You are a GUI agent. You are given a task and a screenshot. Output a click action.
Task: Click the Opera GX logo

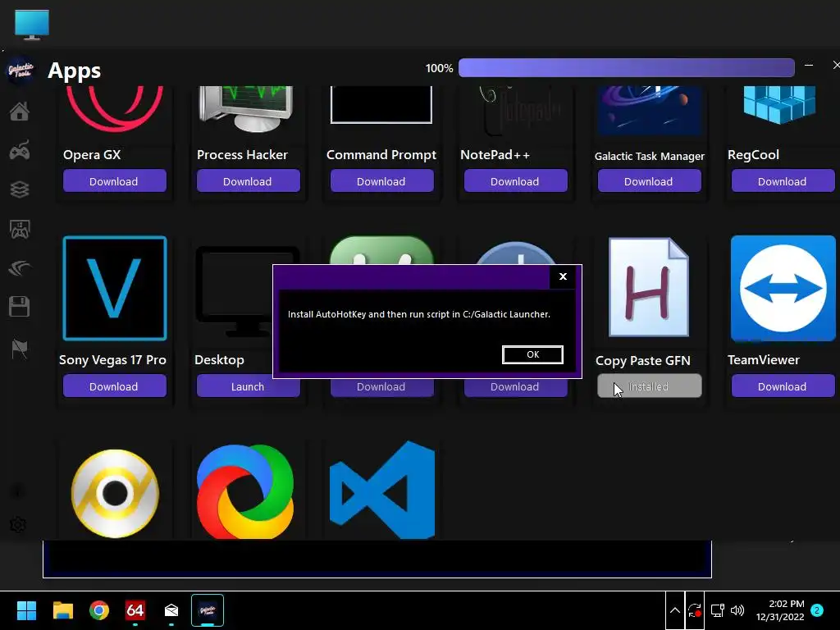(x=115, y=108)
